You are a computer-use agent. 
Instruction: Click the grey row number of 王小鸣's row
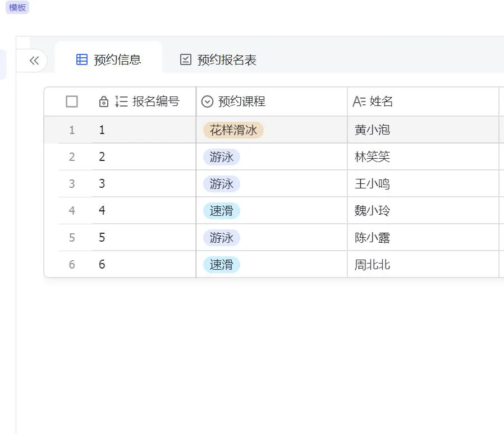pos(72,184)
